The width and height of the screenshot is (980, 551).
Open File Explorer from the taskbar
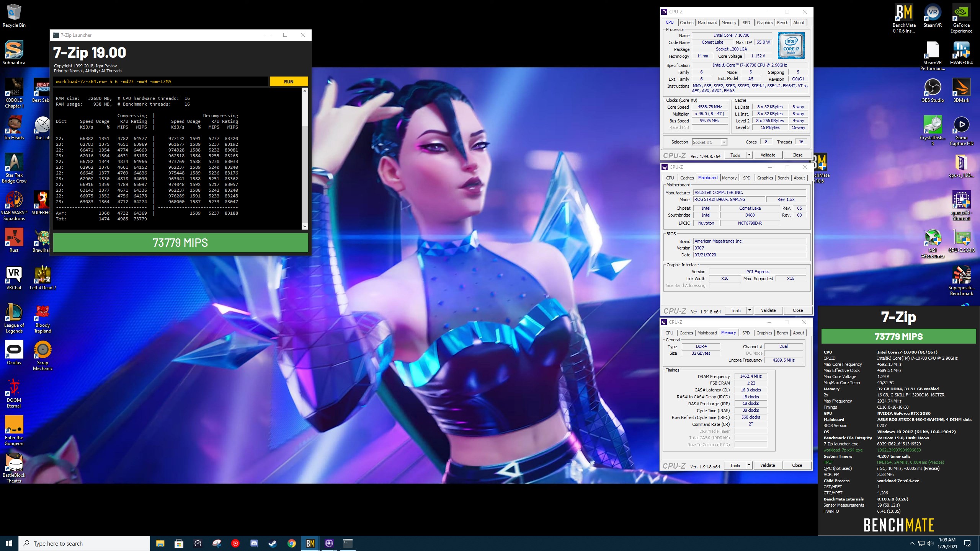160,543
